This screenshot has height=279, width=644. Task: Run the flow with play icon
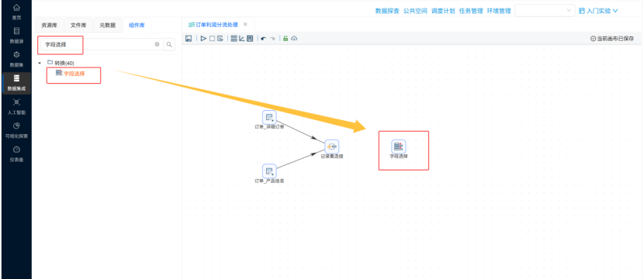(204, 39)
